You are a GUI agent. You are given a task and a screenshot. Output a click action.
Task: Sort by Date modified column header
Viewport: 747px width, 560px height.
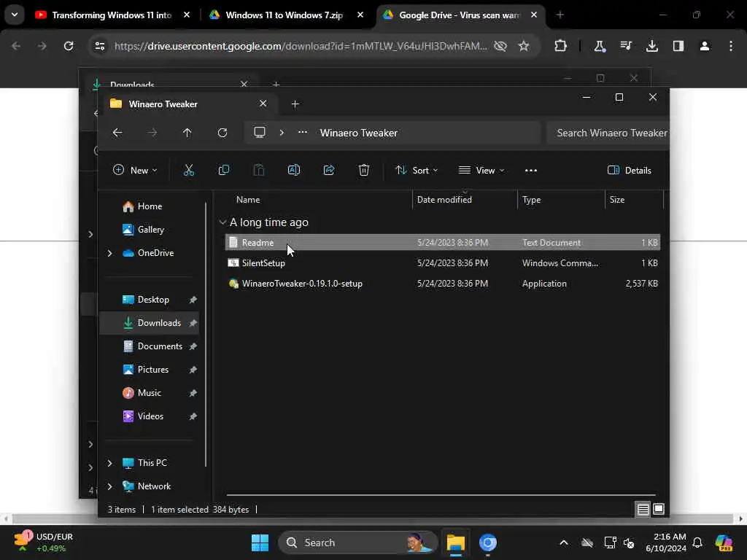pos(465,200)
